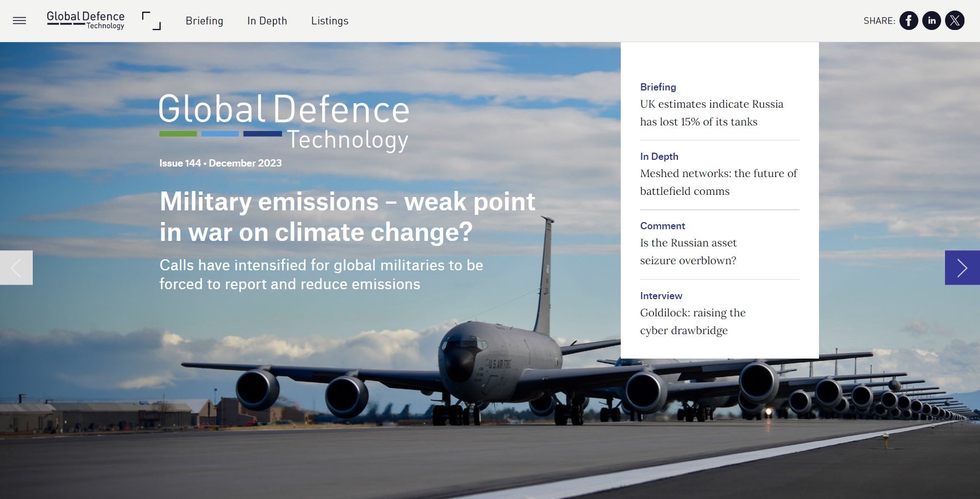The width and height of the screenshot is (980, 499).
Task: Share on LinkedIn
Action: point(931,21)
